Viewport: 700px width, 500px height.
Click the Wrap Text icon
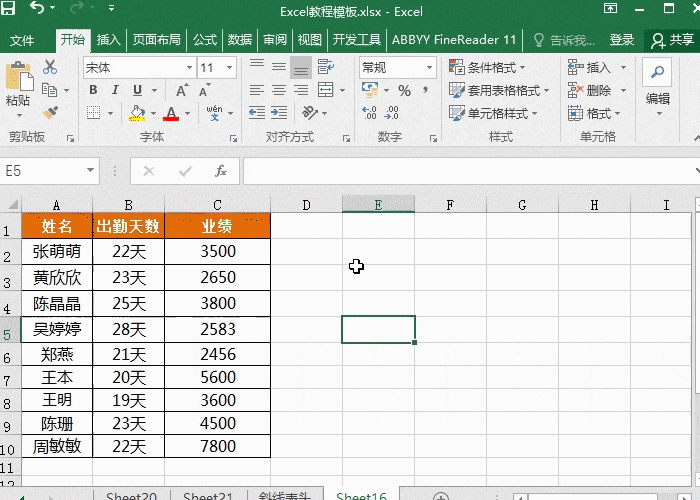[x=326, y=67]
